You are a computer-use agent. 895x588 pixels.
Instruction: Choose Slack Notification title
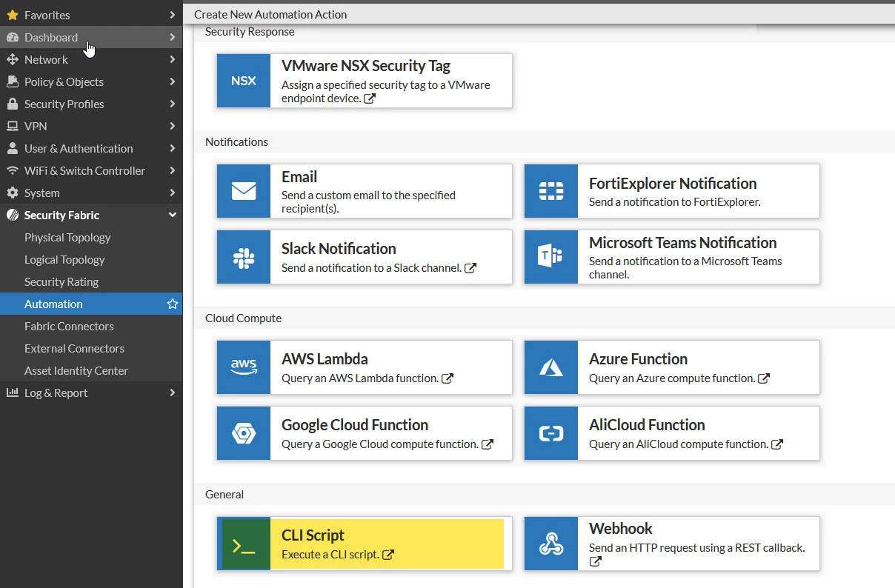(339, 249)
